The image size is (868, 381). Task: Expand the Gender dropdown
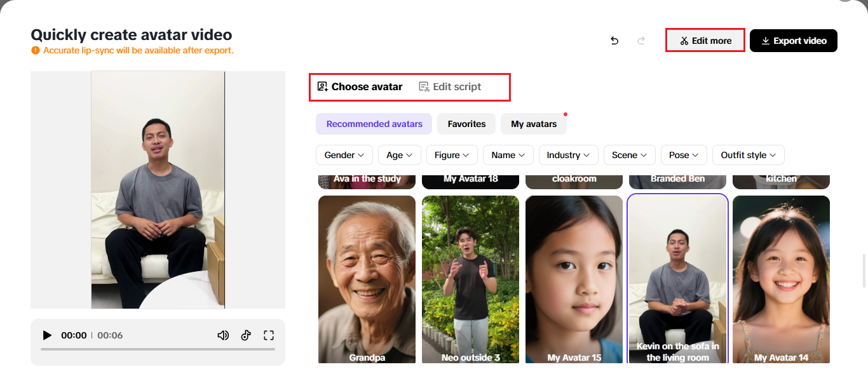pyautogui.click(x=344, y=155)
